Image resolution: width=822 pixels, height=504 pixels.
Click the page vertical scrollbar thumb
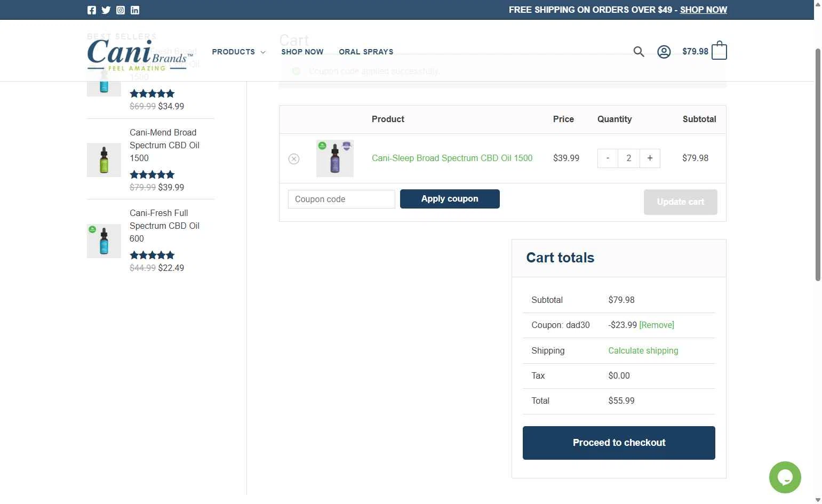coord(818,164)
